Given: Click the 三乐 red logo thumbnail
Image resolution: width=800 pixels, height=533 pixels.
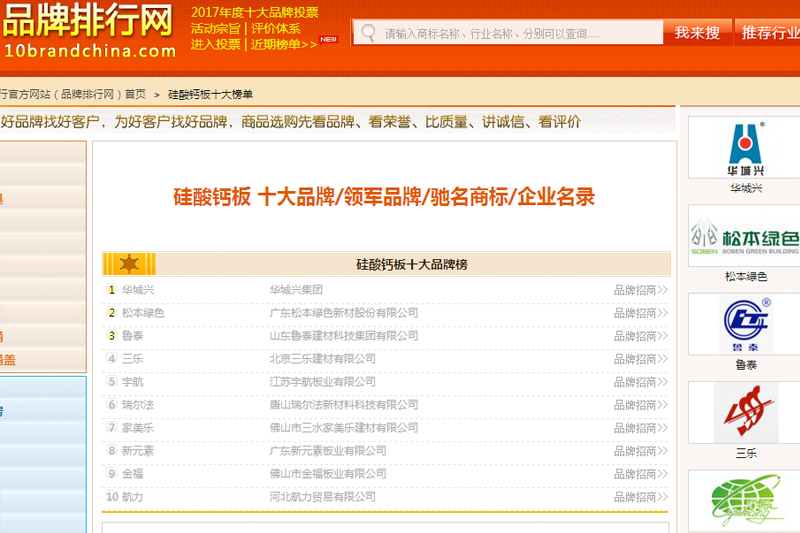Looking at the screenshot, I should coord(745,412).
